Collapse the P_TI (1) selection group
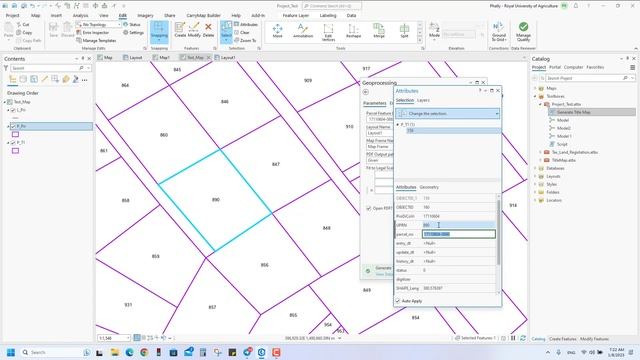Image resolution: width=640 pixels, height=360 pixels. [x=398, y=124]
